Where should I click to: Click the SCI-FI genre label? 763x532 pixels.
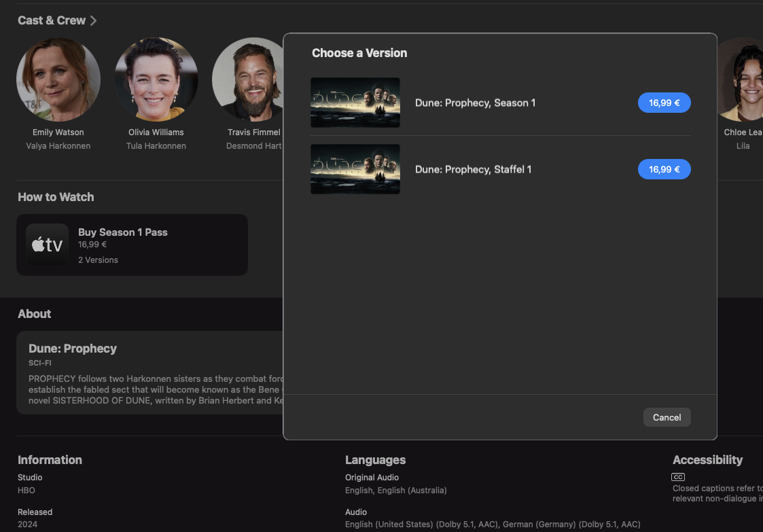40,363
